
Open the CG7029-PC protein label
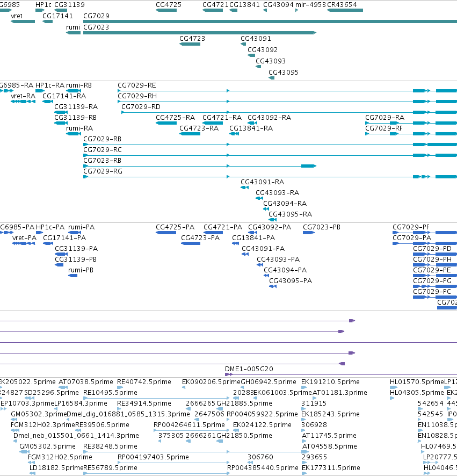(x=432, y=292)
